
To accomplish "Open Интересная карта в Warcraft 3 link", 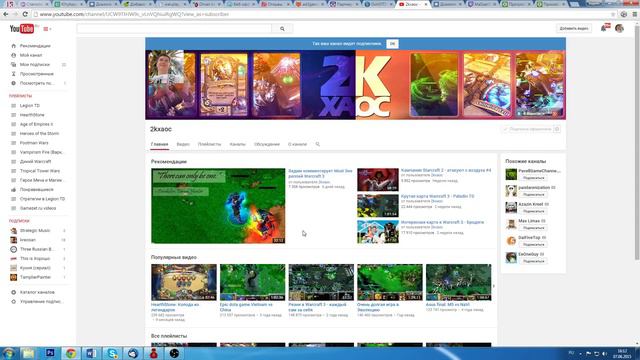I will (x=442, y=222).
